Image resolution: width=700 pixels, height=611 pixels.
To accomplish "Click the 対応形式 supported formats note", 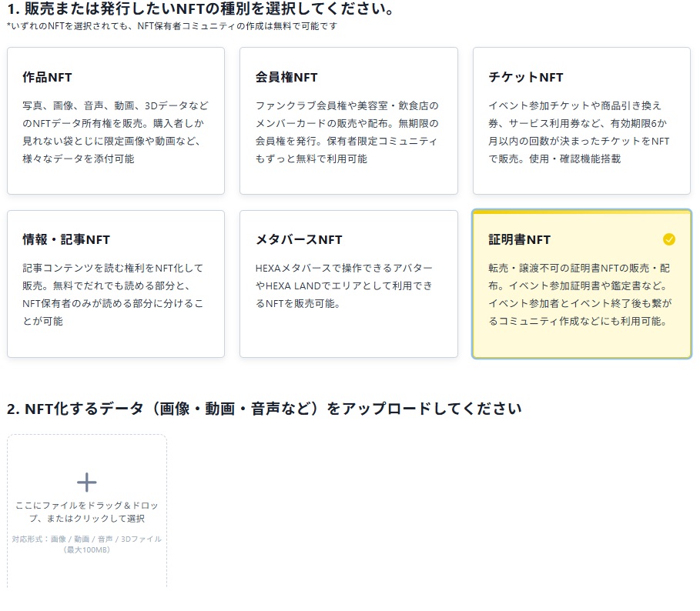I will (x=87, y=544).
